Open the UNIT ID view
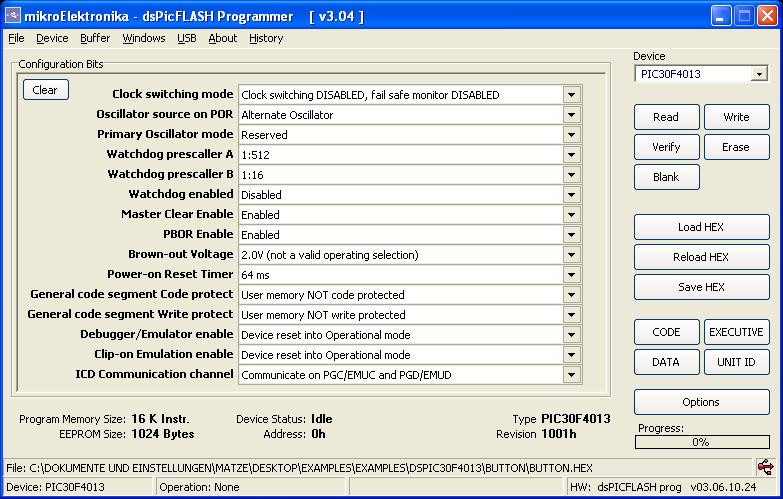Viewport: 783px width, 499px height. tap(737, 362)
